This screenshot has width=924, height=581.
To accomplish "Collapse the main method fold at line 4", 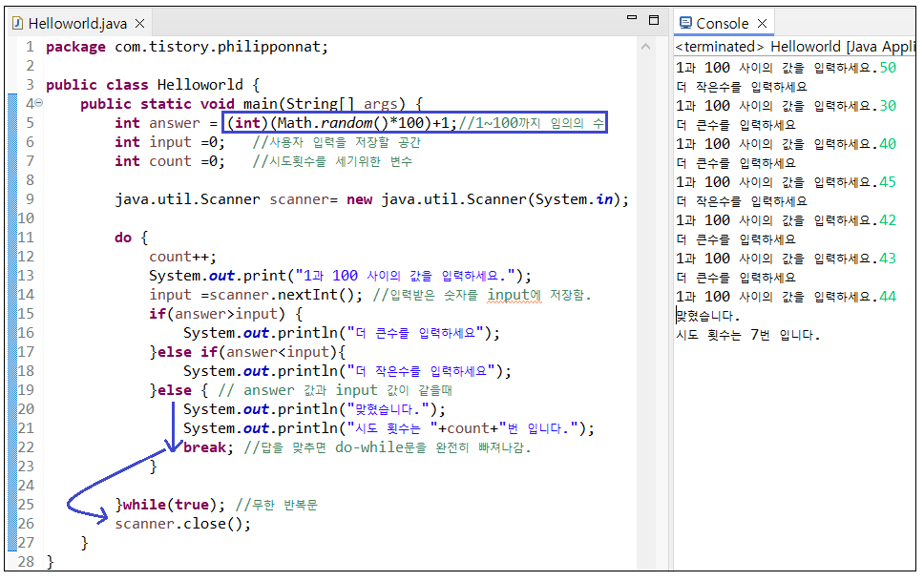I will (x=39, y=103).
